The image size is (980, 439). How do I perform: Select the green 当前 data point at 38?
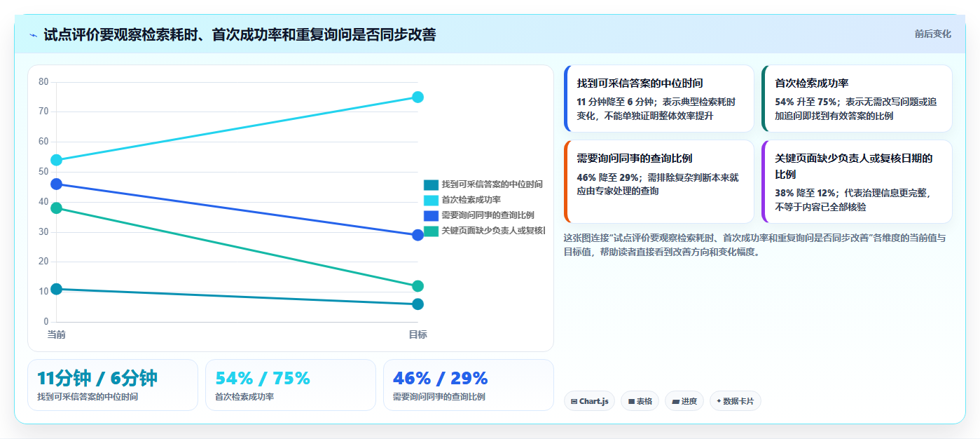[57, 208]
